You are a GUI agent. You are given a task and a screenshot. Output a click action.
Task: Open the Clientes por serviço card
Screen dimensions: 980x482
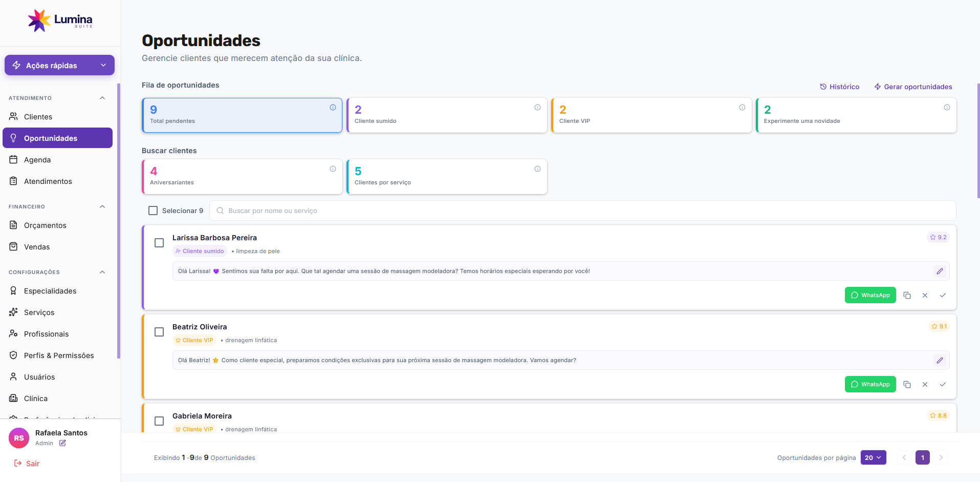coord(447,177)
